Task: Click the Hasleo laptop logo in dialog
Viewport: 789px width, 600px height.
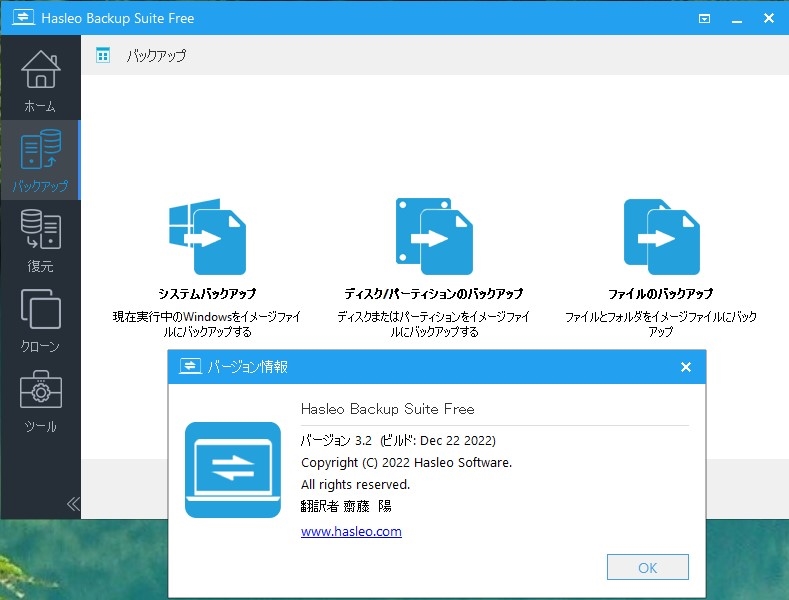Action: pos(232,470)
